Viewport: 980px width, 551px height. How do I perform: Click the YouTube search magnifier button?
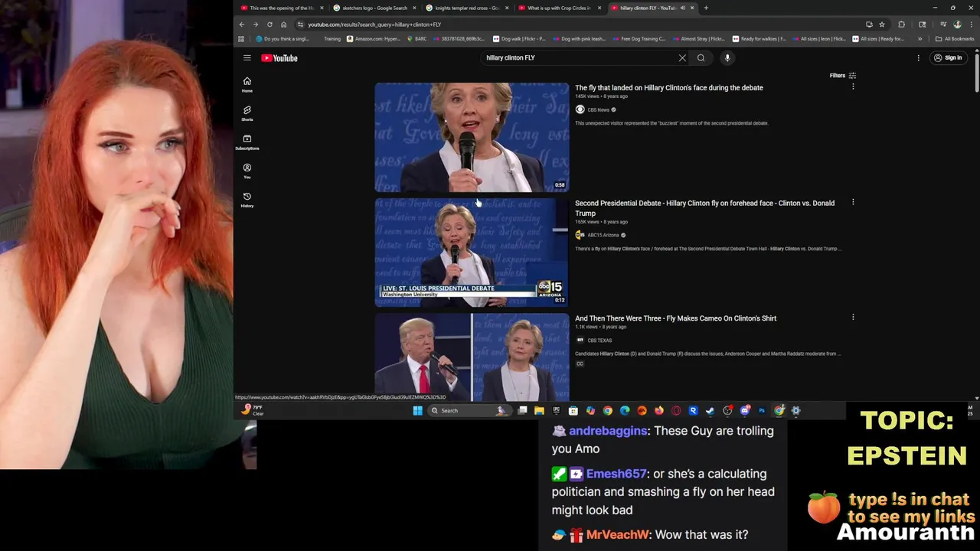pos(701,58)
